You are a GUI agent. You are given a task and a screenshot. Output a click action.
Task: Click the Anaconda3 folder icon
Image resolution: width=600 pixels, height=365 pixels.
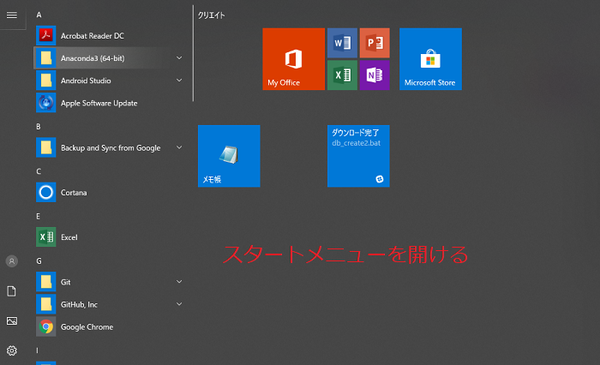pos(46,58)
